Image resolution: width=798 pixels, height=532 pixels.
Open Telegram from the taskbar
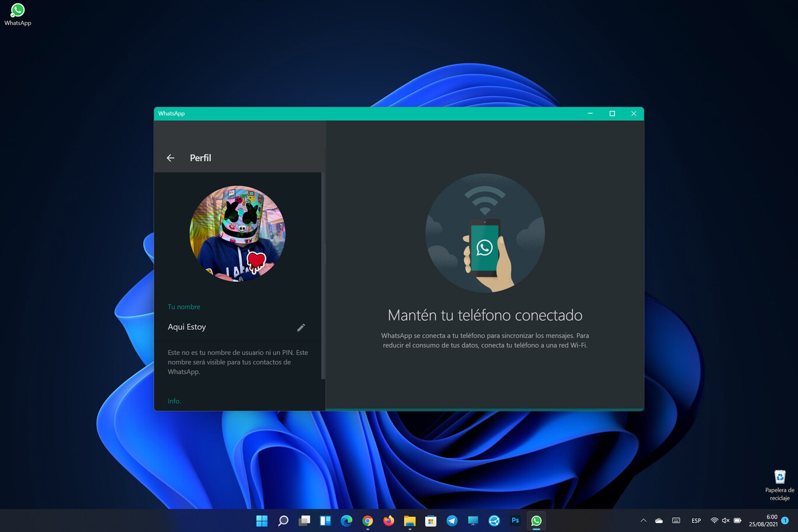(x=452, y=520)
